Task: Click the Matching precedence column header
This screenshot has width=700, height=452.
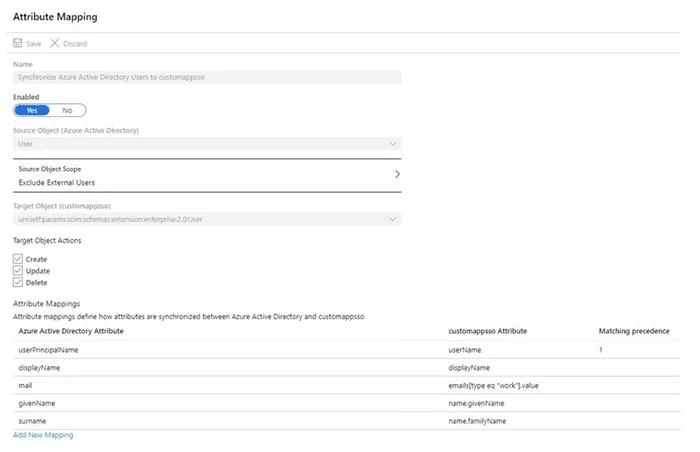Action: [x=634, y=331]
